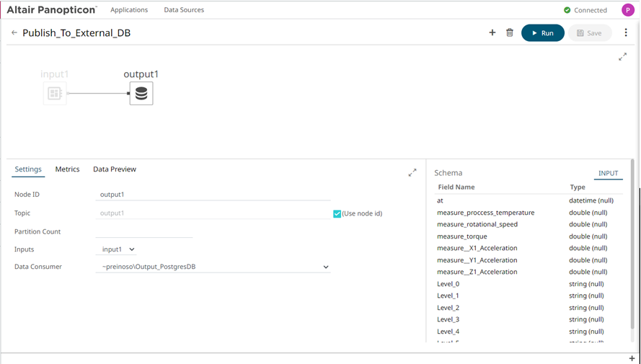
Task: Click the Node ID input field
Action: click(x=214, y=195)
